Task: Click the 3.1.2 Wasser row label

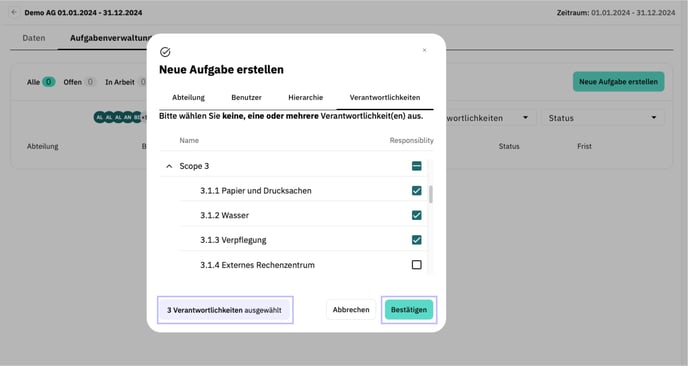Action: point(224,215)
